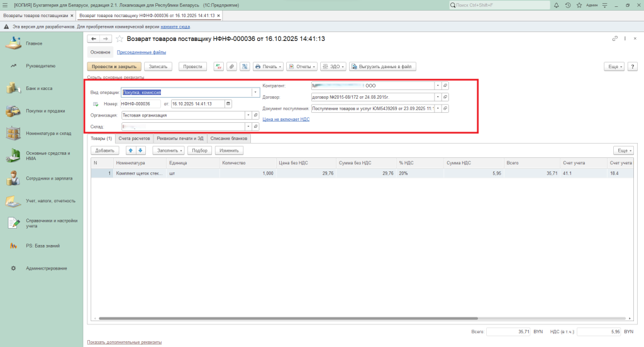Screen dimensions: 644x347
Task: Click the favorite star beside document title
Action: click(119, 39)
